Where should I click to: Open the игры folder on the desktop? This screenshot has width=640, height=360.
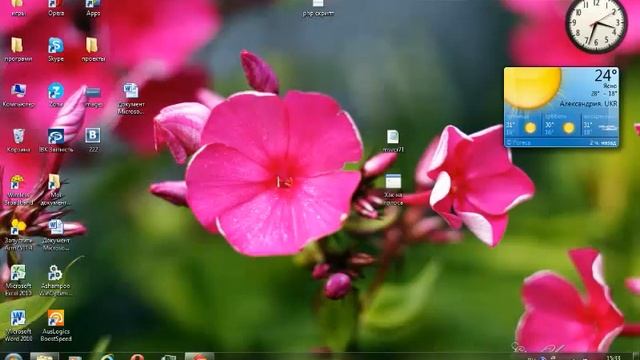(x=18, y=6)
